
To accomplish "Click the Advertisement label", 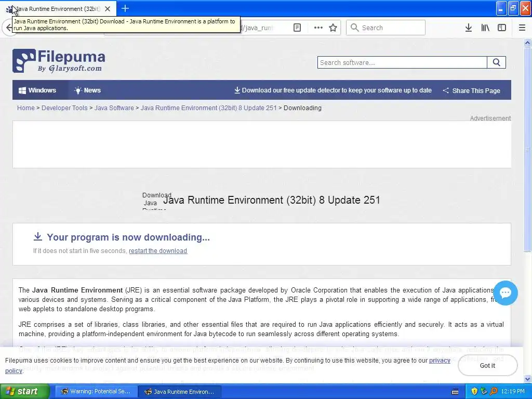I will (490, 118).
